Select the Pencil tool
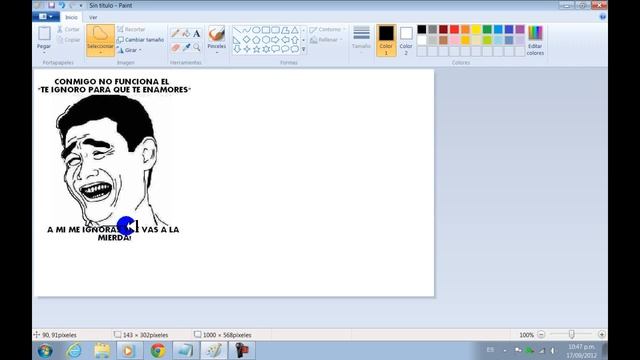This screenshot has width=640, height=360. coord(175,34)
